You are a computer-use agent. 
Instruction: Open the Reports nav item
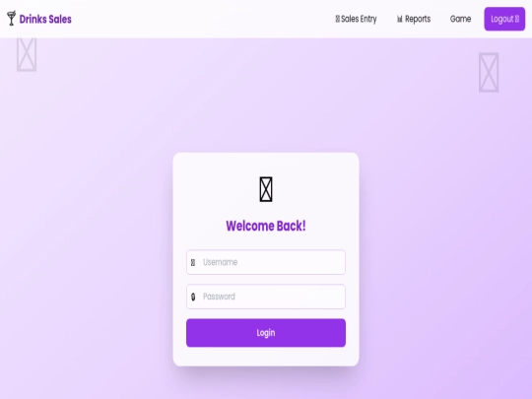point(414,19)
